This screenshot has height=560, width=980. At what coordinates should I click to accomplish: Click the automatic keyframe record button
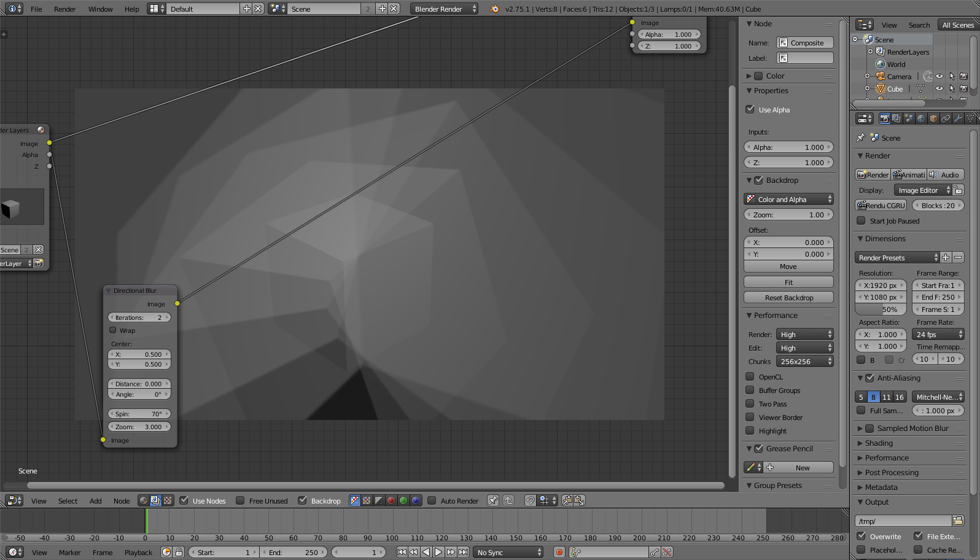click(559, 552)
